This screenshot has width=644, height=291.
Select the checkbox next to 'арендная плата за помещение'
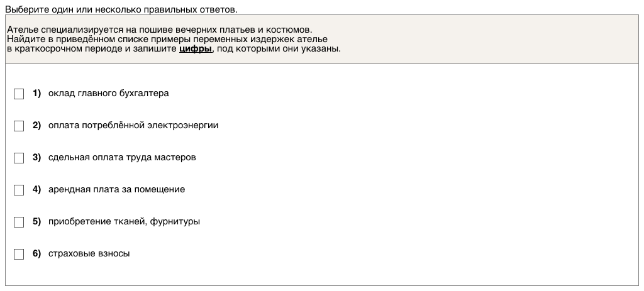click(19, 190)
